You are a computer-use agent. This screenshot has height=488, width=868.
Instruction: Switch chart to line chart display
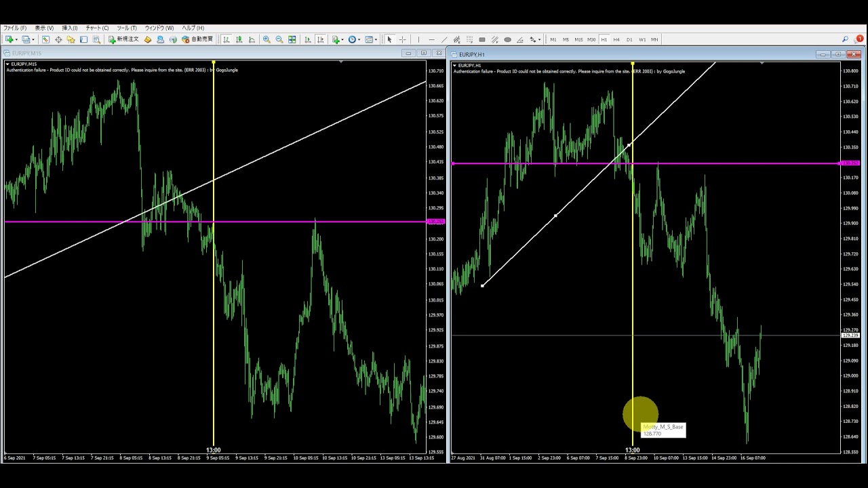click(252, 39)
